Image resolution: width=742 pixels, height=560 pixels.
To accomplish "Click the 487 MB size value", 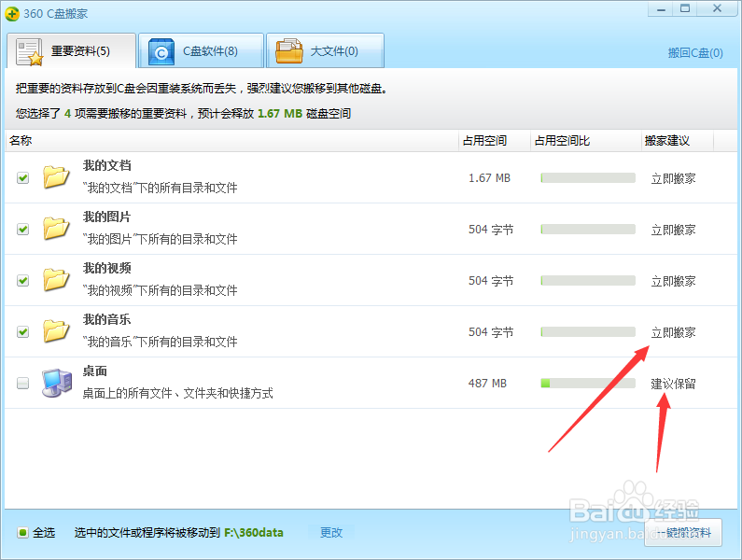I will point(487,383).
